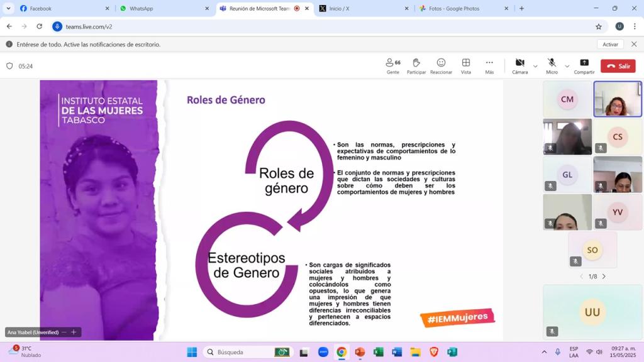
Task: Raise hand with the Participar button
Action: pos(416,65)
